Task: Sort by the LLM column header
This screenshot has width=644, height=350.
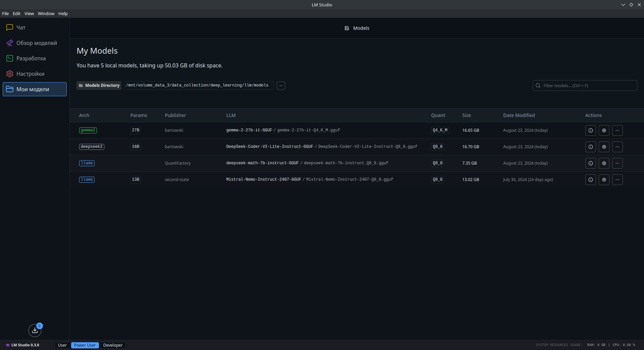Action: 231,115
